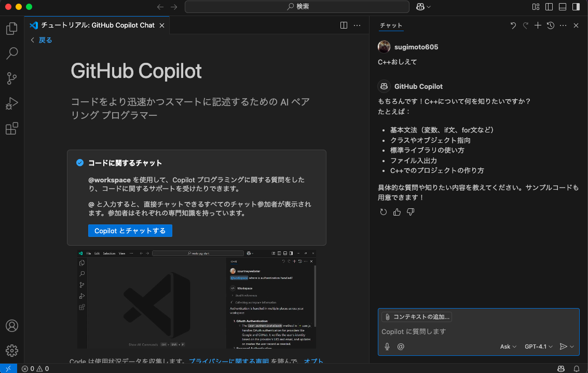The width and height of the screenshot is (588, 373).
Task: Close the chat panel
Action: click(576, 25)
